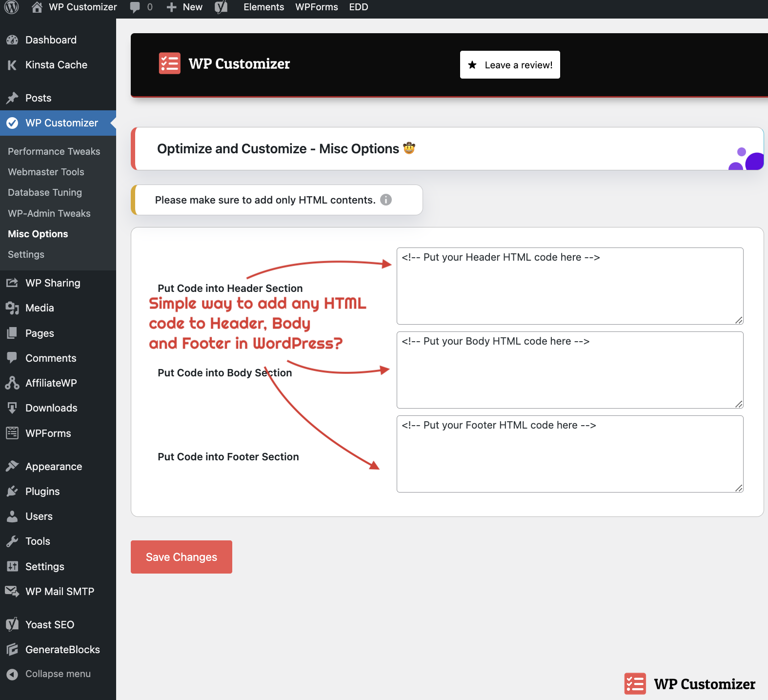Click the "Put Code into Footer Section" label
The height and width of the screenshot is (700, 768).
point(228,457)
